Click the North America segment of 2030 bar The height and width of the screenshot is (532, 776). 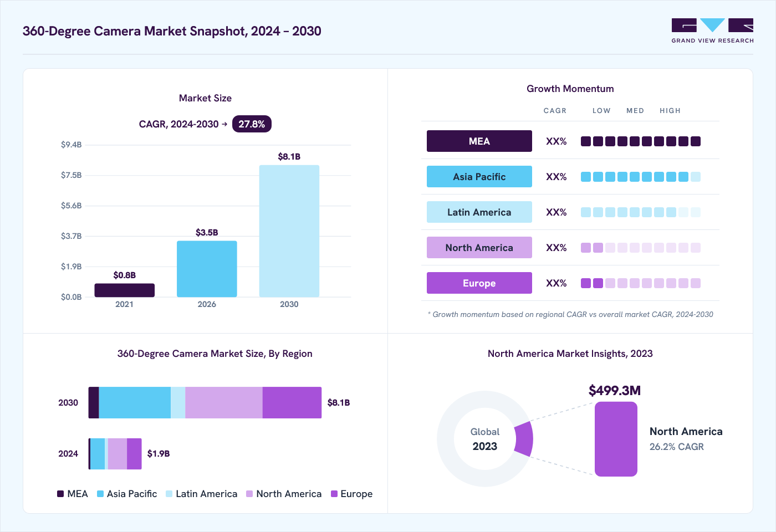(x=224, y=403)
